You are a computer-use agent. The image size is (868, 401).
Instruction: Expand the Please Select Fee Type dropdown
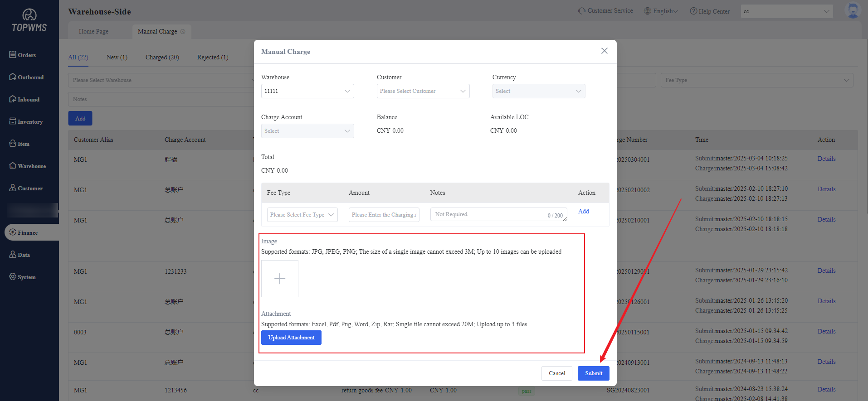point(302,215)
